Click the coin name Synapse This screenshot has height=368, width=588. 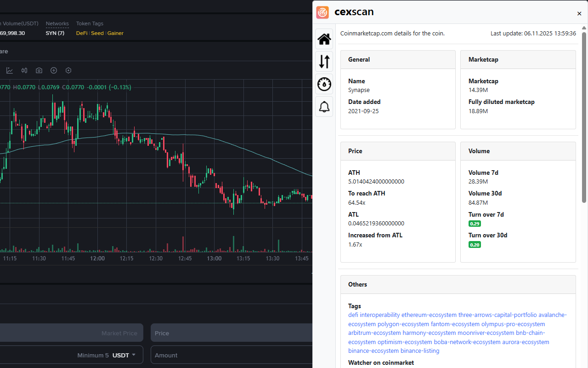click(359, 90)
